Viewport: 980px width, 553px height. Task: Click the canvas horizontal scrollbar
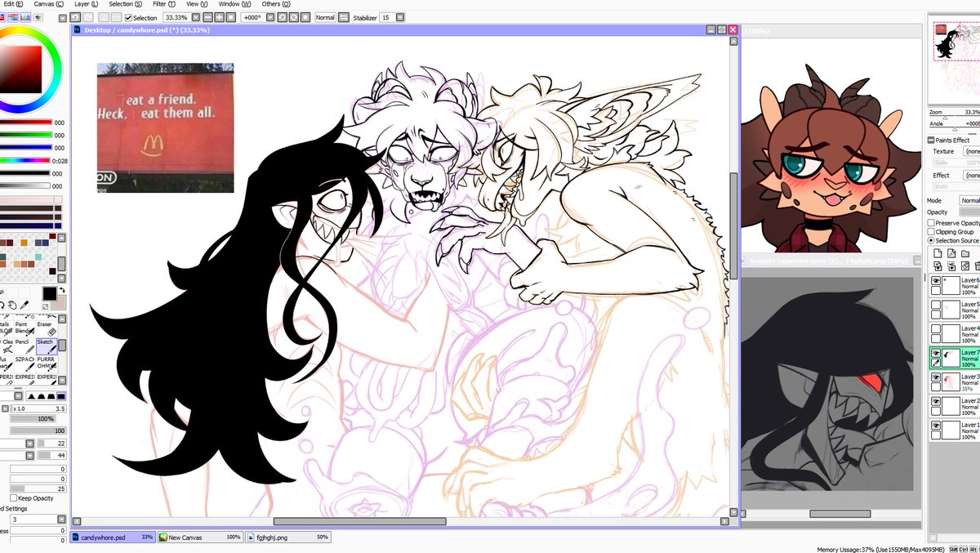pos(359,521)
